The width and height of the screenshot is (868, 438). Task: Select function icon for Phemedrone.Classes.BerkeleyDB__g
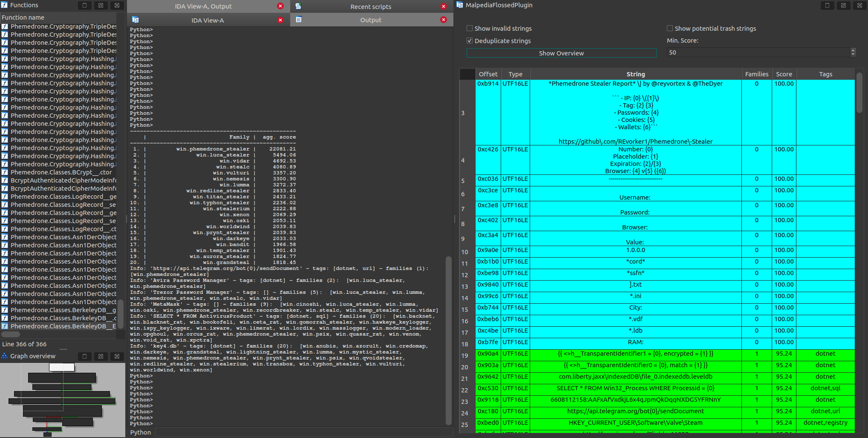pos(5,310)
